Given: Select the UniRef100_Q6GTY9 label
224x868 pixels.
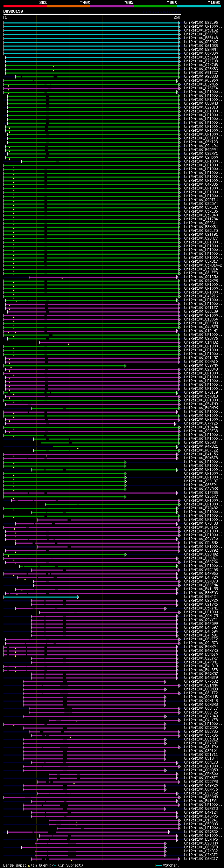Looking at the screenshot, I should (x=201, y=138).
